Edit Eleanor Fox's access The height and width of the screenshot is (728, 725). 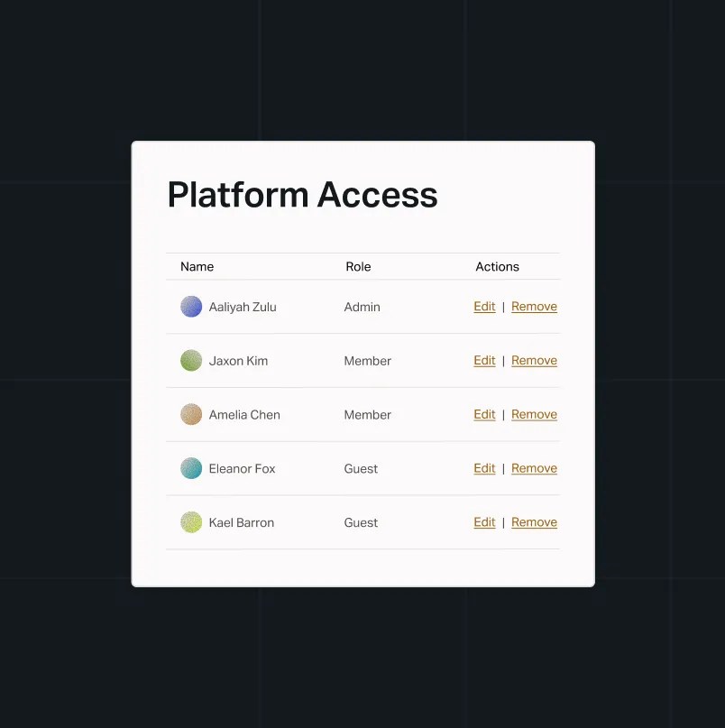click(x=484, y=468)
